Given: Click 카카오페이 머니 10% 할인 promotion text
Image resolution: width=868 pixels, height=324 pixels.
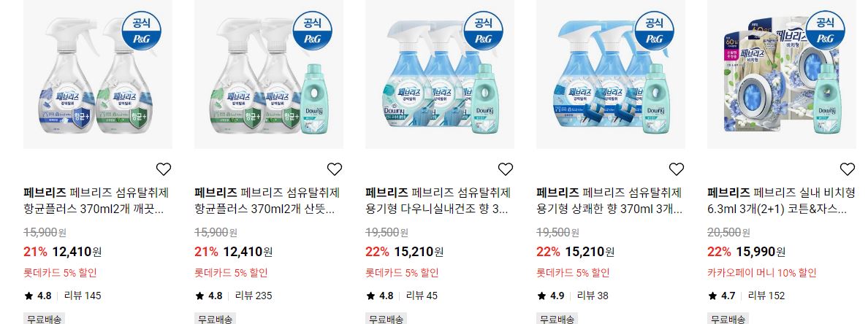Looking at the screenshot, I should click(x=762, y=273).
